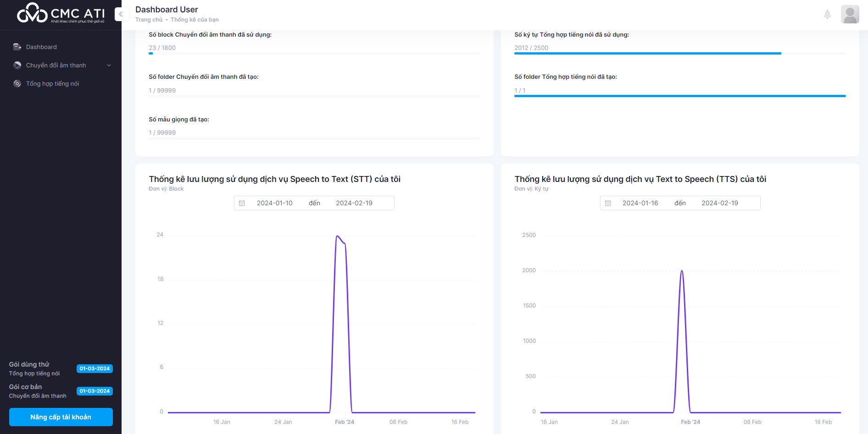Click the Chuyển đổi âm thanh icon

click(17, 65)
